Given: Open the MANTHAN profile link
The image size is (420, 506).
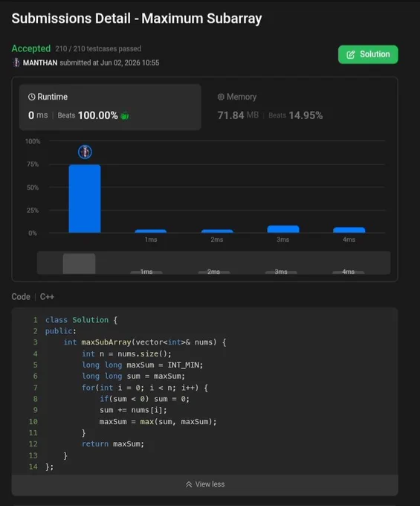Looking at the screenshot, I should click(40, 63).
